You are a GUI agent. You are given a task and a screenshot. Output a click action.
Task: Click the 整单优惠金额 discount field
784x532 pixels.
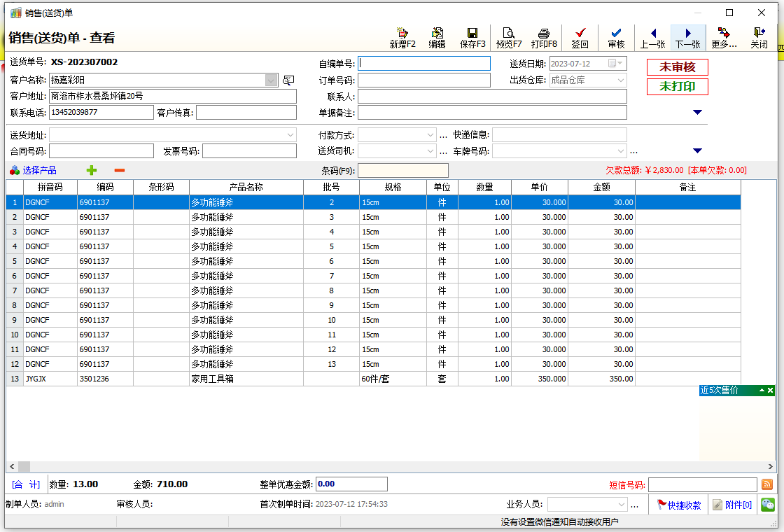(351, 484)
